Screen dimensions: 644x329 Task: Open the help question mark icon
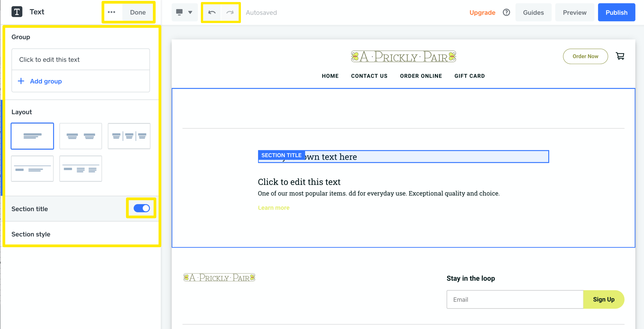tap(506, 12)
